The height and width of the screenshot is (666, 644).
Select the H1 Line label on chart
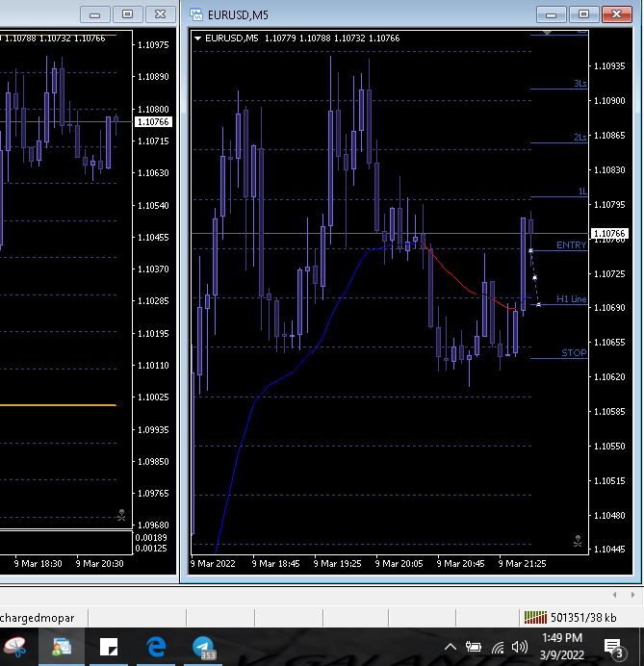point(571,299)
